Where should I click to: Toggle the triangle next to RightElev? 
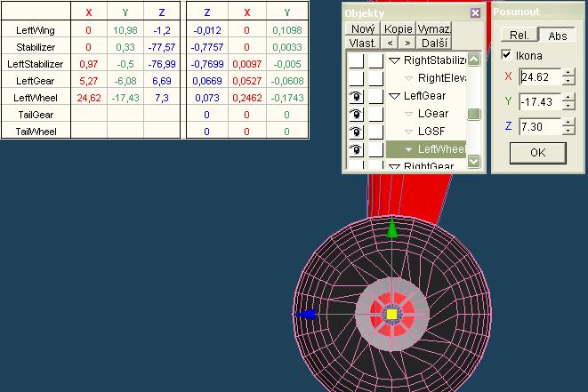[x=408, y=78]
